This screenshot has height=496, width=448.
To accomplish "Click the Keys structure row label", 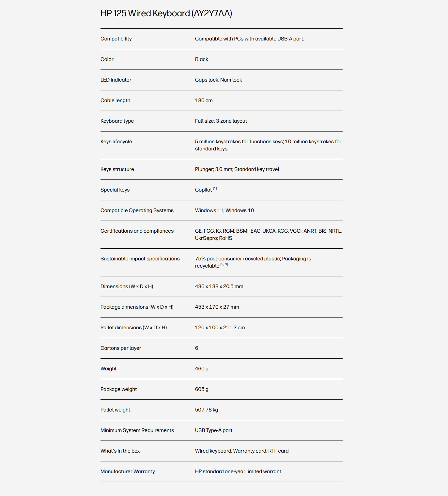I will click(117, 169).
